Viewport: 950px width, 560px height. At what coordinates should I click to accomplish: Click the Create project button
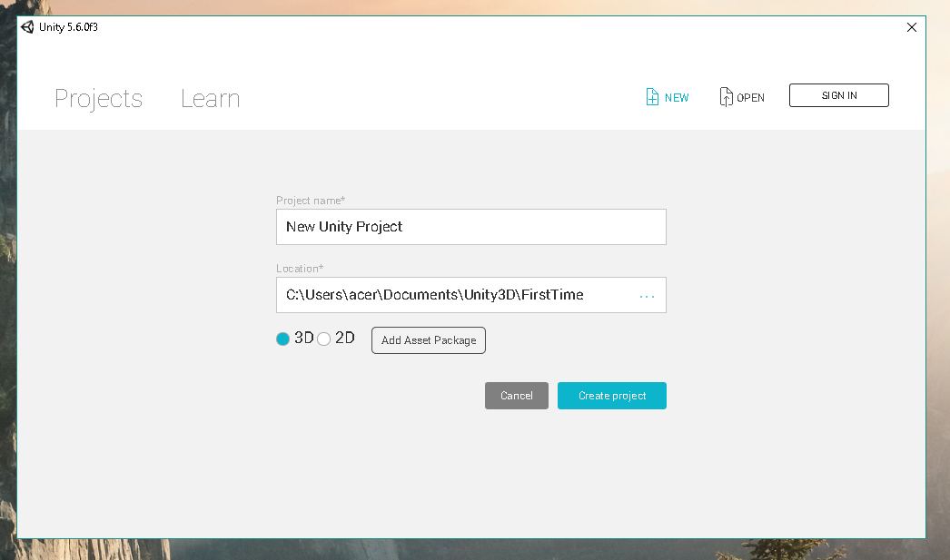612,396
